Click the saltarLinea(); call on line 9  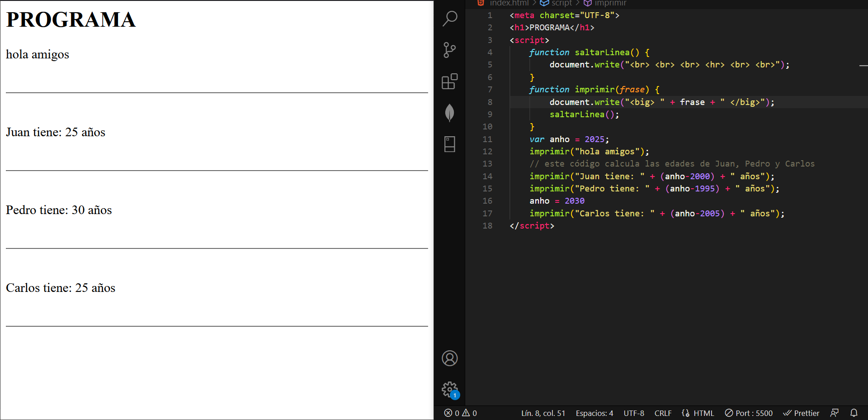584,115
